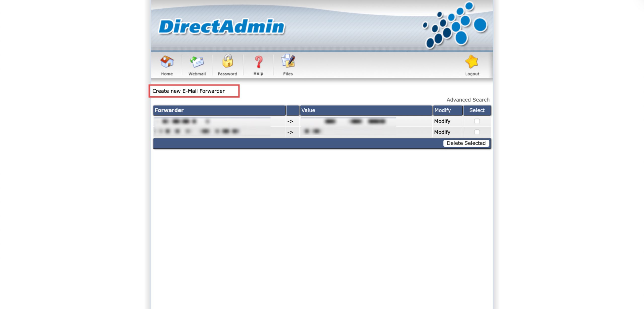Sort by Value column header
644x309 pixels.
coord(308,110)
